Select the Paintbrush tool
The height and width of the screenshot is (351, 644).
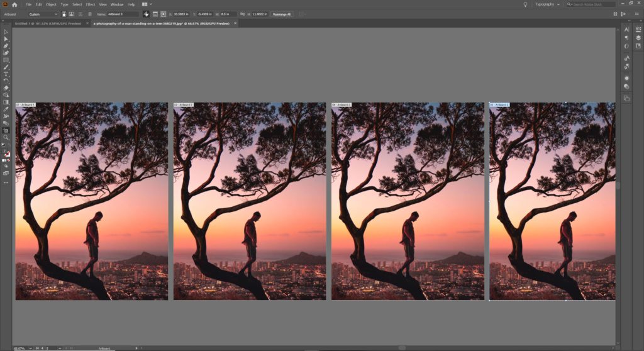click(6, 67)
